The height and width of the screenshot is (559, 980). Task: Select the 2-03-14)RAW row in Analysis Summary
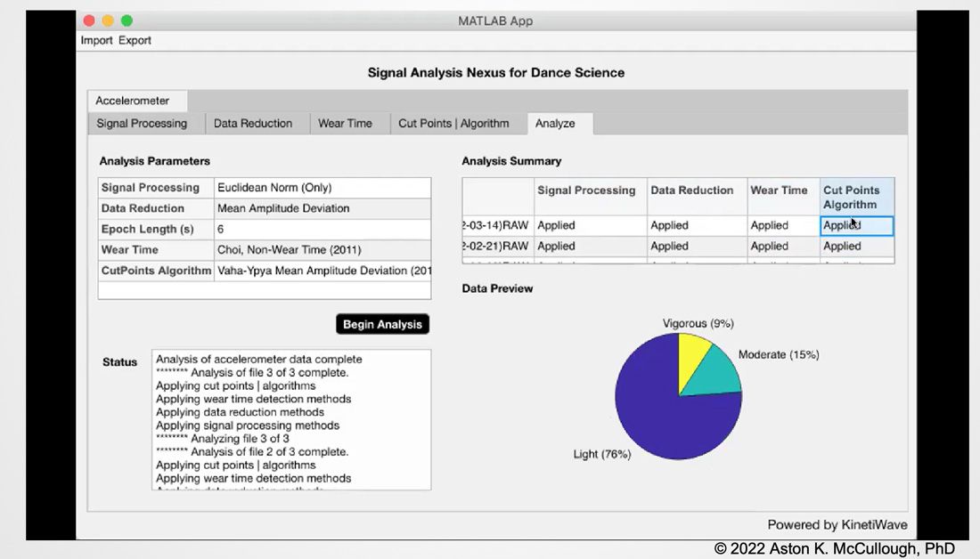(495, 225)
